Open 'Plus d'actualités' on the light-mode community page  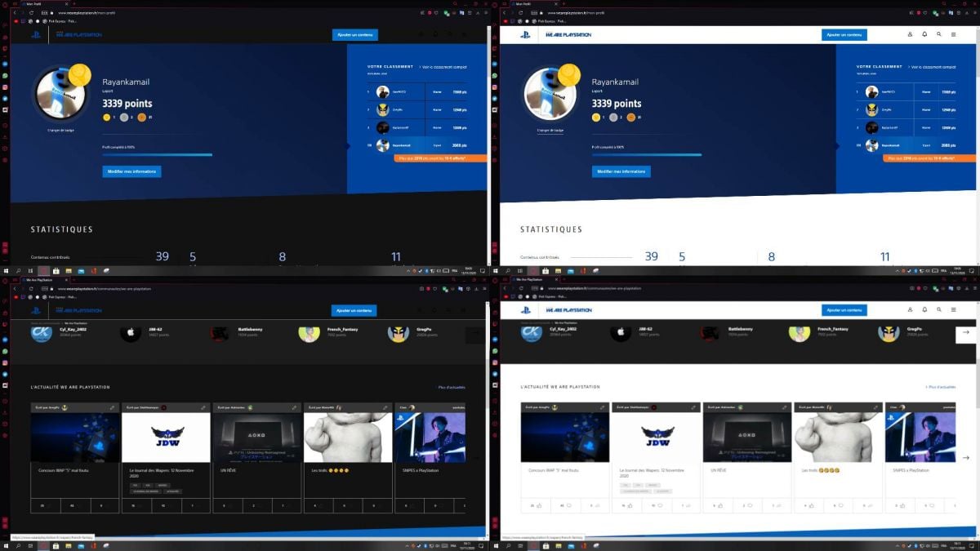940,387
